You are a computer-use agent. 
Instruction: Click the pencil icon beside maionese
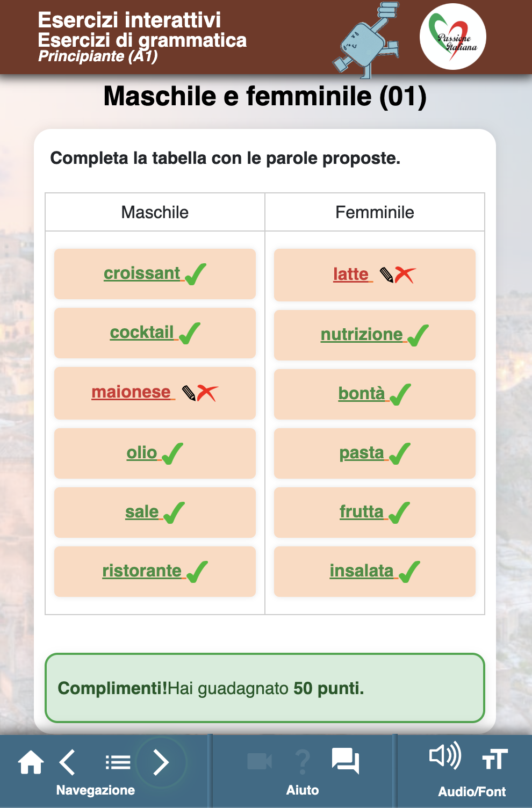189,393
